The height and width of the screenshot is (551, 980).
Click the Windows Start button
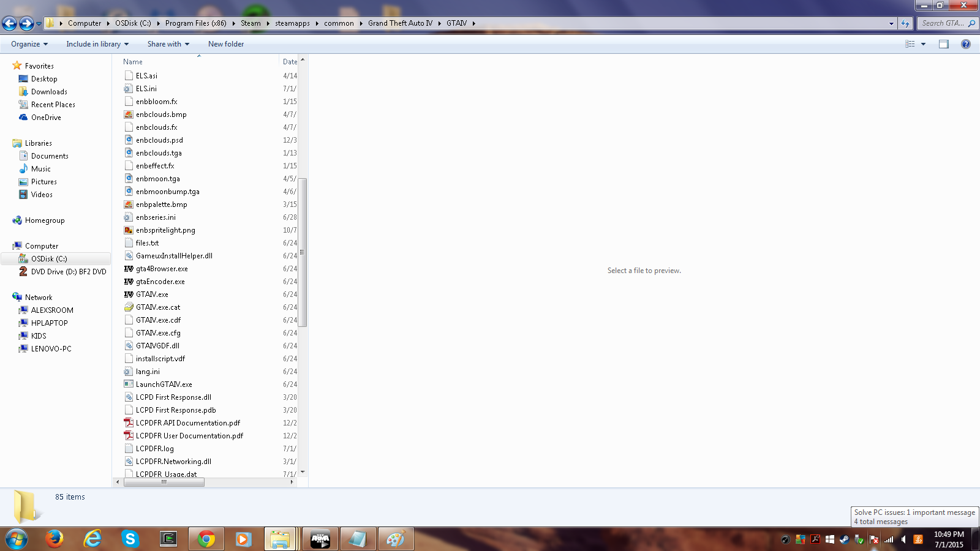pyautogui.click(x=17, y=539)
